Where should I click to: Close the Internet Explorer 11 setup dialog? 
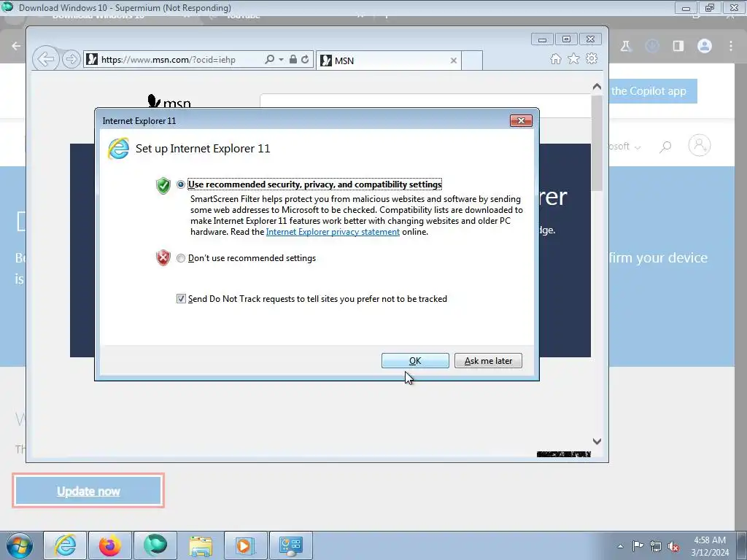521,120
